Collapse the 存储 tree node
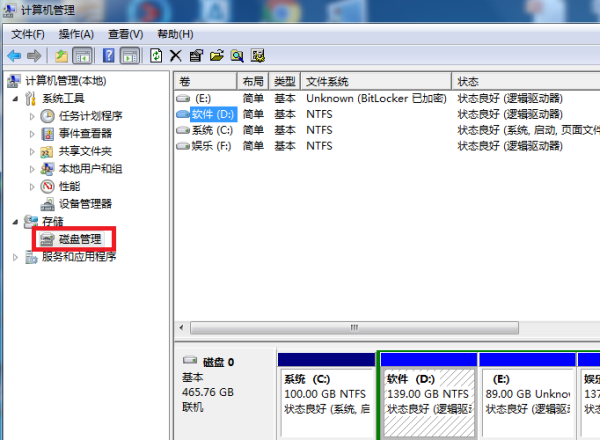This screenshot has height=440, width=600. [15, 222]
